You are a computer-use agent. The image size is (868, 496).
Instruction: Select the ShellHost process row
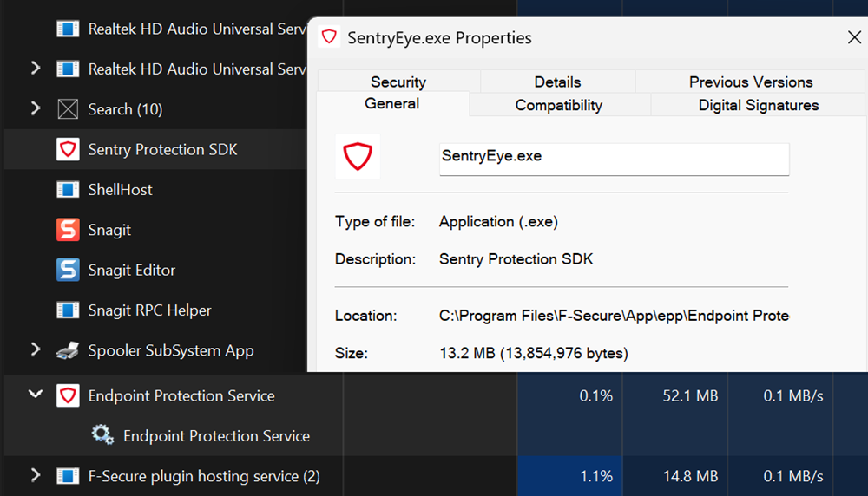[155, 190]
